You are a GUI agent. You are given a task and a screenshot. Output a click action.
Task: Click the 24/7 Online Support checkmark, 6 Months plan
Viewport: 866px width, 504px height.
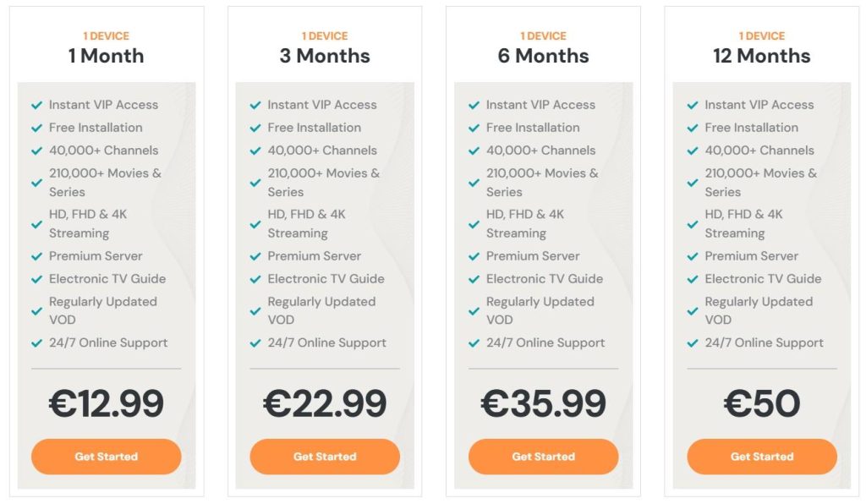point(473,342)
